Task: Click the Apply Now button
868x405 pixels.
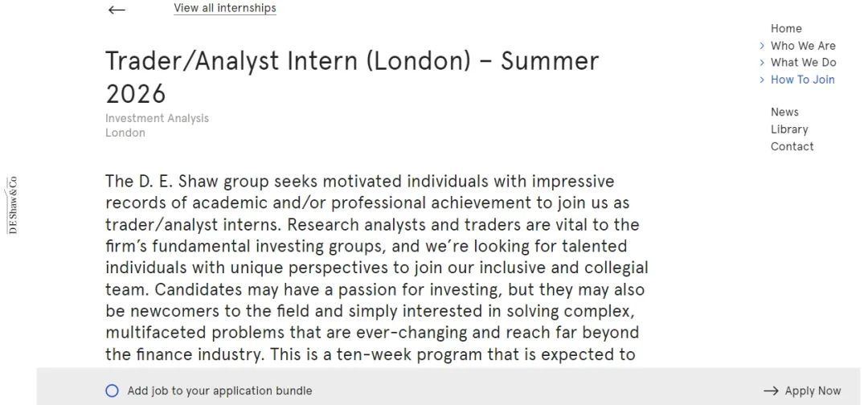Action: tap(802, 391)
